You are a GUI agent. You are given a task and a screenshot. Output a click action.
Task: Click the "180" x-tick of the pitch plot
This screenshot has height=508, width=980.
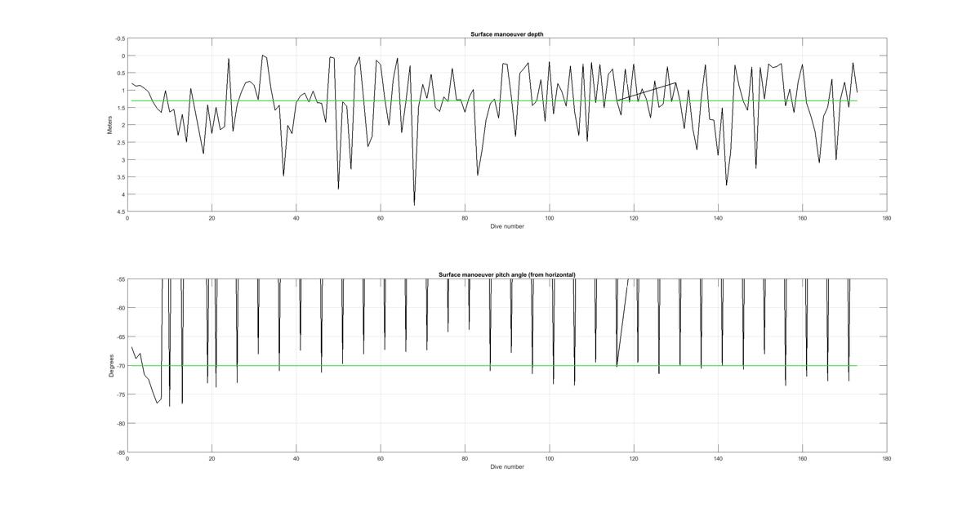887,458
